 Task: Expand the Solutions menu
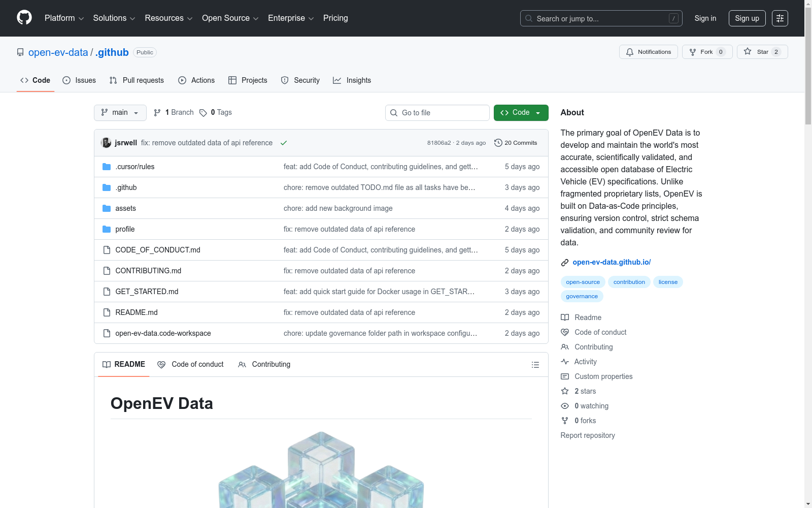tap(114, 18)
